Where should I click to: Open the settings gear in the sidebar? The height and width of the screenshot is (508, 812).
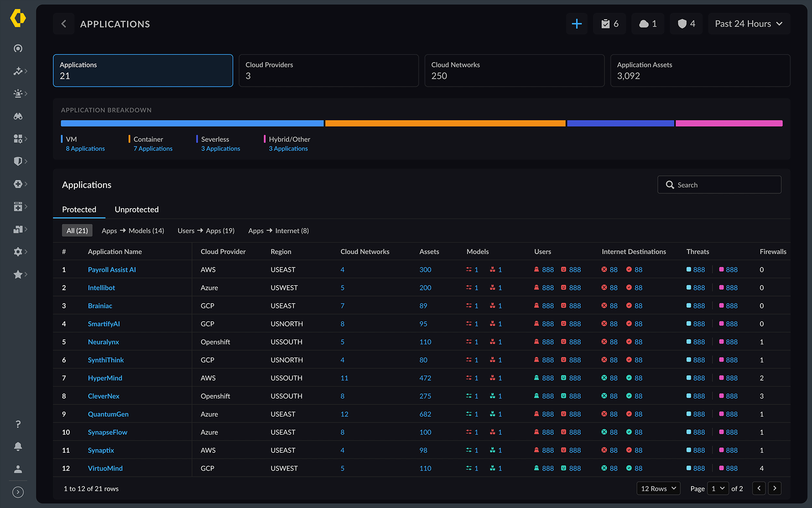pyautogui.click(x=18, y=251)
